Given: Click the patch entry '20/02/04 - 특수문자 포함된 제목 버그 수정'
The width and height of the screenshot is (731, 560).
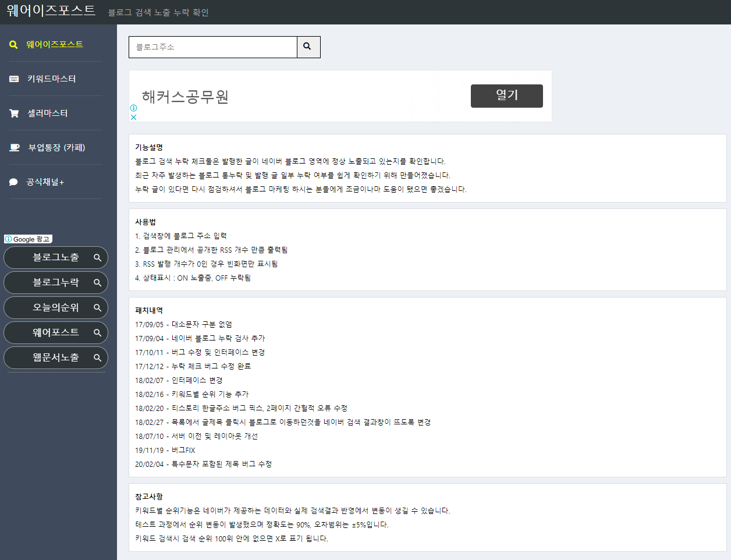Looking at the screenshot, I should [204, 464].
